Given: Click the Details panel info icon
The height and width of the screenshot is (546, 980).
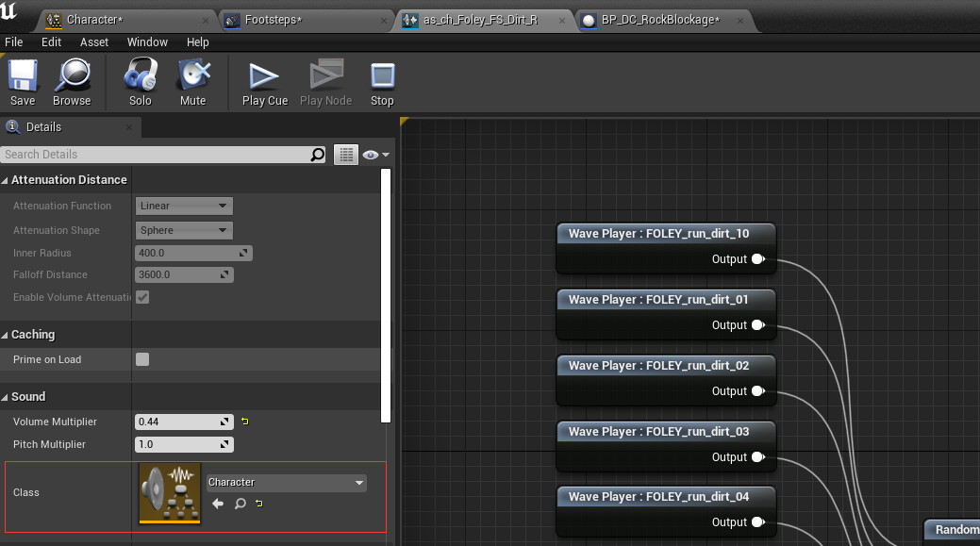Looking at the screenshot, I should click(x=12, y=126).
